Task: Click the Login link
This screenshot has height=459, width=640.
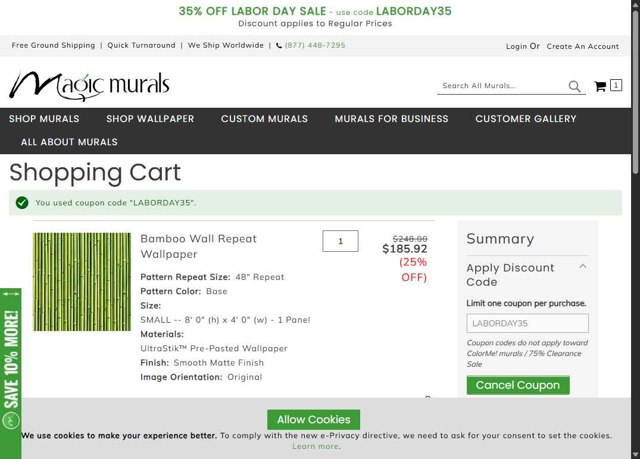Action: pyautogui.click(x=516, y=47)
